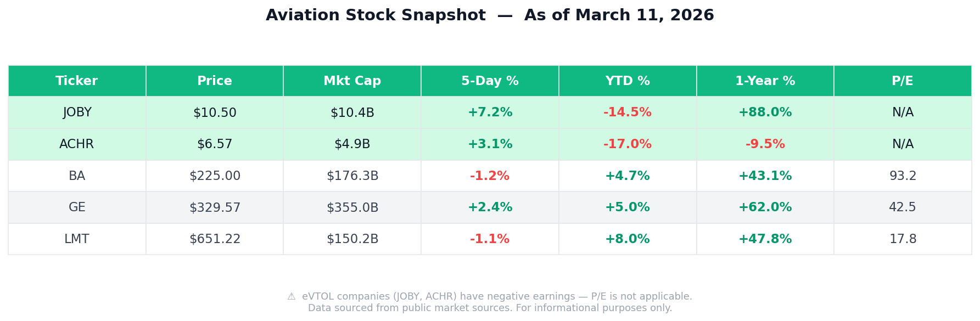Click JOBY's +88.0% one-year return
Viewport: 980px width, 321px height.
765,112
